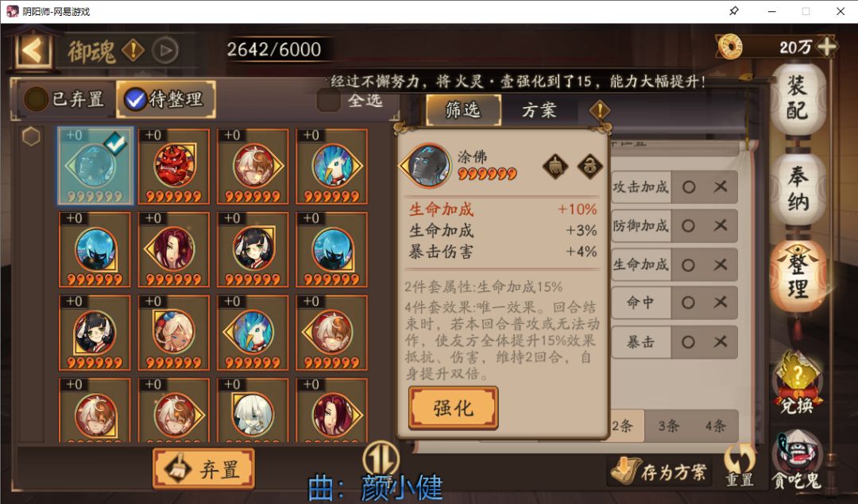This screenshot has height=504, width=858.
Task: Click the play icon beside 御魂 title
Action: (165, 50)
